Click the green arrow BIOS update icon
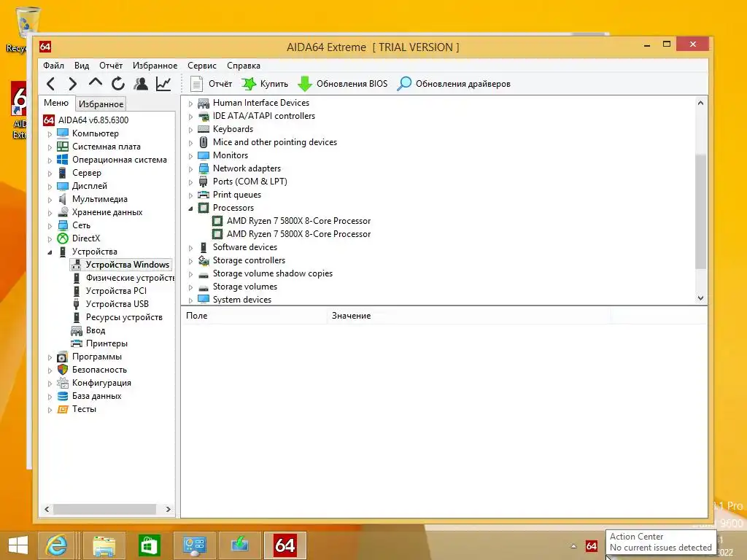Image resolution: width=747 pixels, height=560 pixels. (x=305, y=84)
